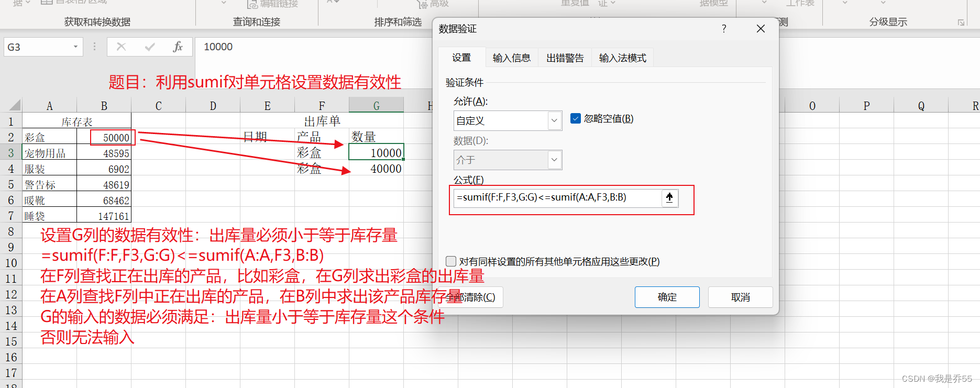
Task: Click cell with value 6902
Action: coord(104,169)
